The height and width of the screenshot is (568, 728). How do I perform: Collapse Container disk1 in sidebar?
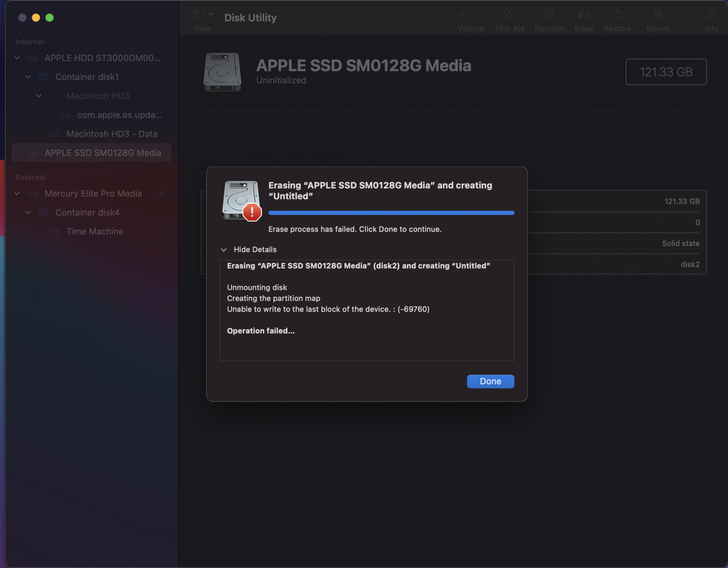[x=28, y=77]
